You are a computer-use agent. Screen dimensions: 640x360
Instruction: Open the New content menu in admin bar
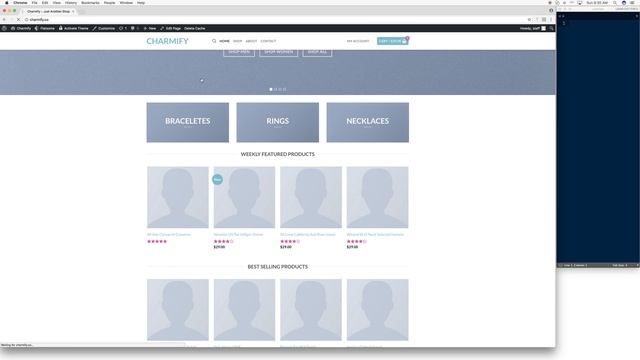point(150,28)
